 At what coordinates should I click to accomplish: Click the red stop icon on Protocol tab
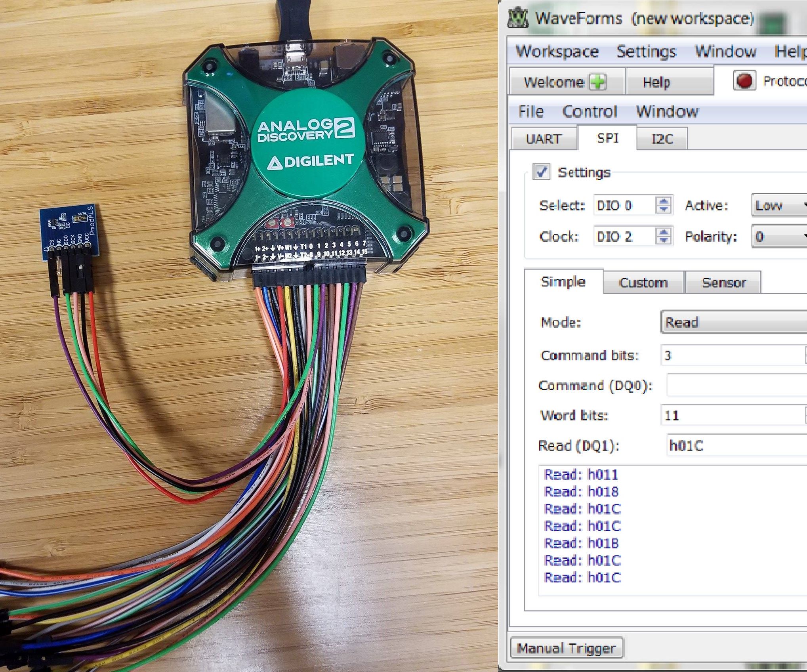[x=744, y=80]
